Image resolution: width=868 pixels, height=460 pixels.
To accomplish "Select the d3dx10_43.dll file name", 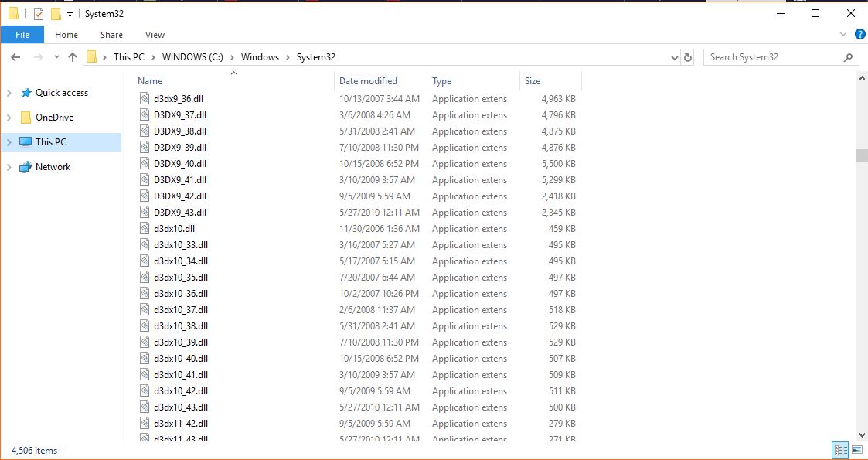I will pyautogui.click(x=180, y=407).
